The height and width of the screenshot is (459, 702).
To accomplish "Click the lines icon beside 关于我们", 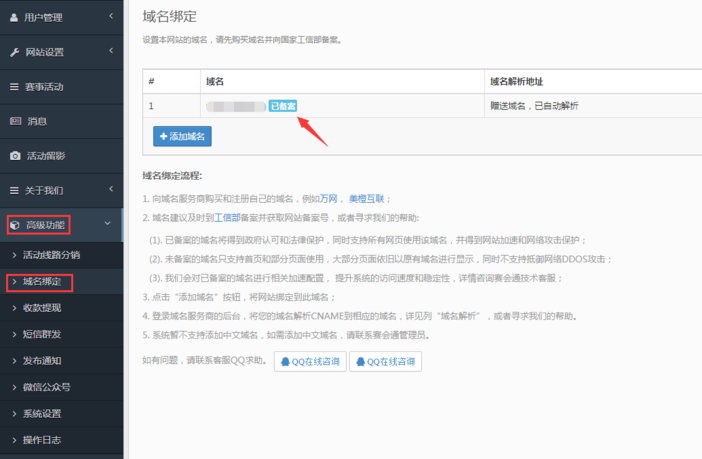I will click(14, 190).
